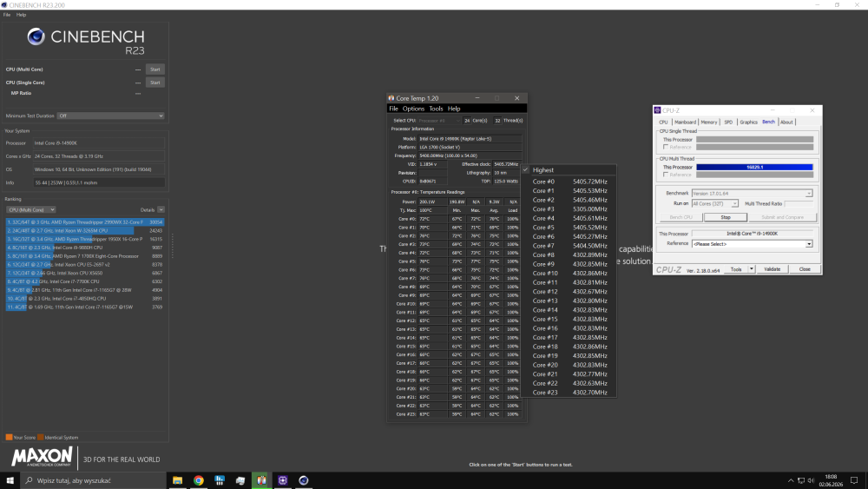Click the CPU Multi Thread score bar
The height and width of the screenshot is (489, 868).
(754, 167)
